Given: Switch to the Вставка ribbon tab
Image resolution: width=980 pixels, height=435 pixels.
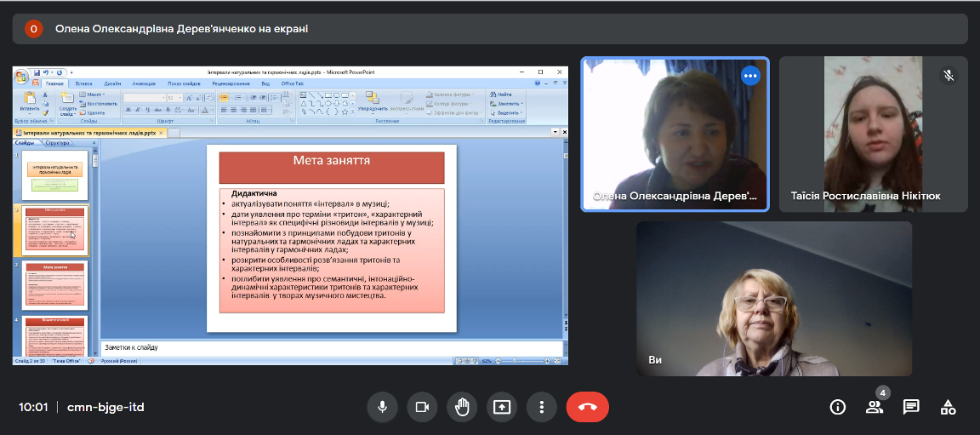Looking at the screenshot, I should [83, 83].
